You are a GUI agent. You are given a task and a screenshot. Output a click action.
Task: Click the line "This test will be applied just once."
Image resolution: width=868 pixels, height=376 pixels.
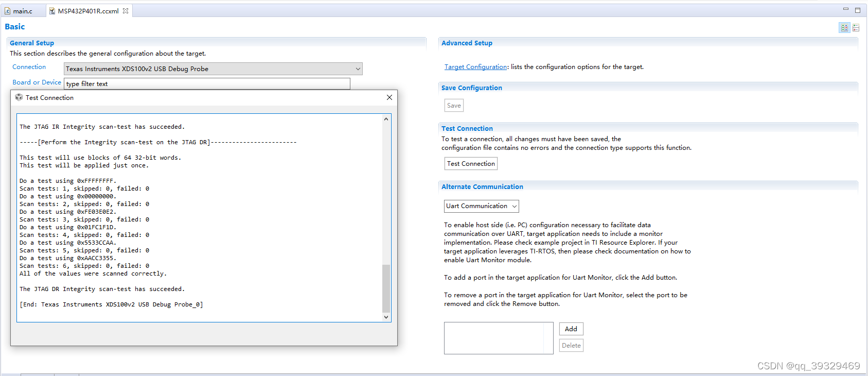point(84,165)
